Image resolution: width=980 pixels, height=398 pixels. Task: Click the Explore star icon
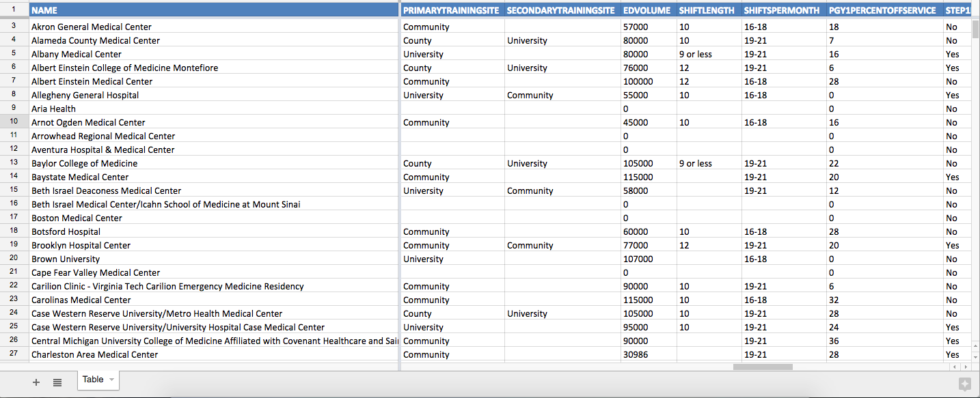click(x=964, y=384)
